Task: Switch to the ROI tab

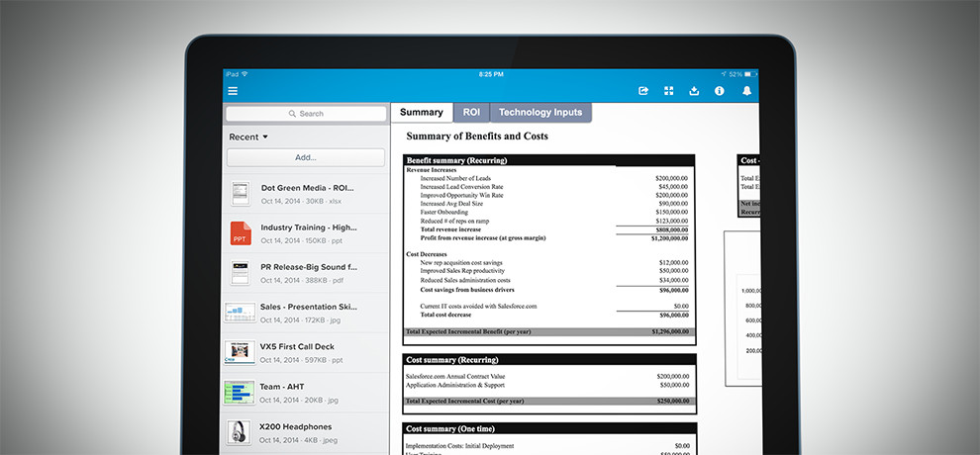Action: point(471,113)
